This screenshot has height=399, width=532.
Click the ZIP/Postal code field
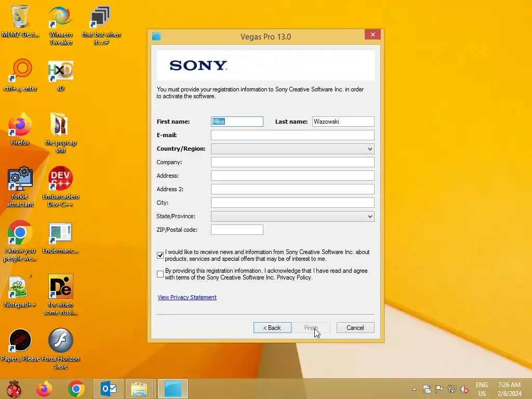(237, 230)
